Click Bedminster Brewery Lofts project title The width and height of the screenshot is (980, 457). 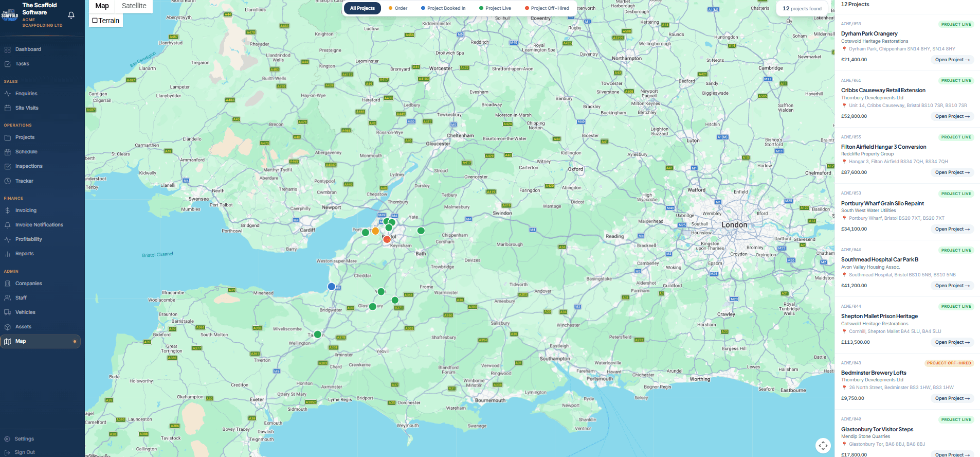[874, 373]
